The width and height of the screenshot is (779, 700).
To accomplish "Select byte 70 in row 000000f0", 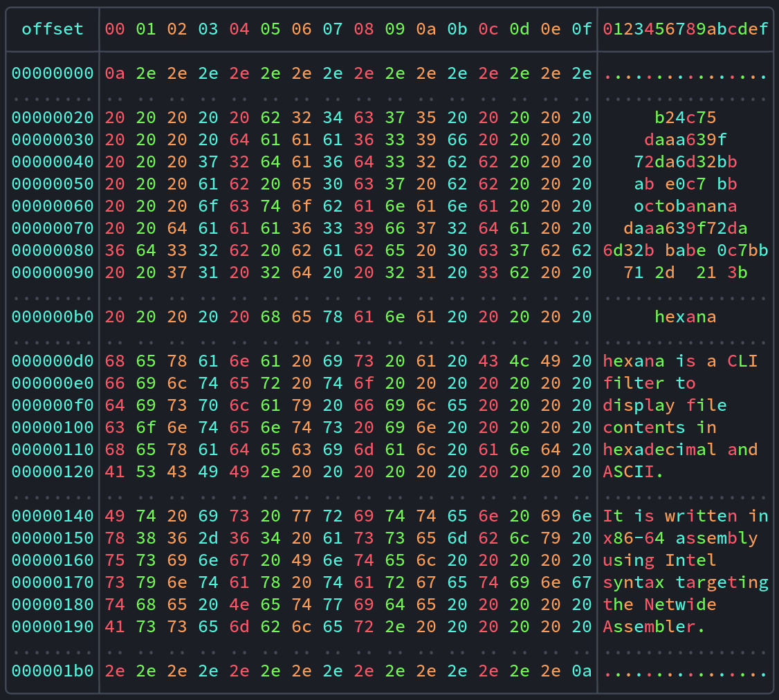I will tap(208, 405).
